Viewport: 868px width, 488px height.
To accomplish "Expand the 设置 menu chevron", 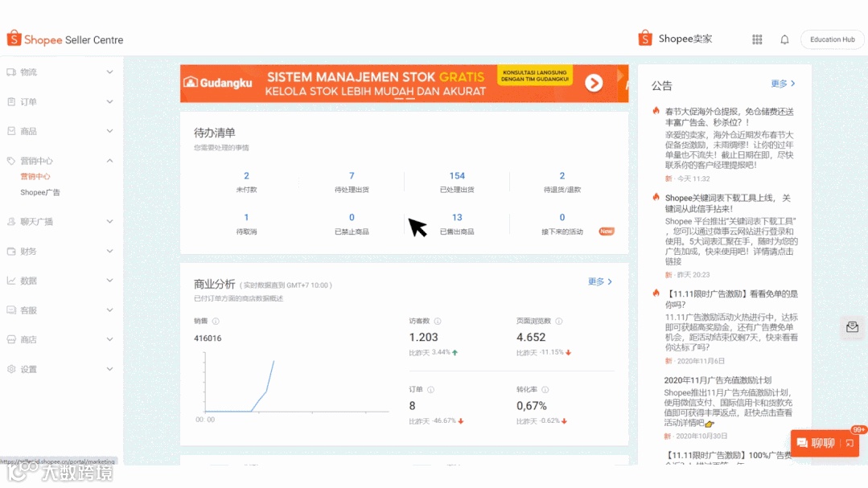I will (x=109, y=369).
